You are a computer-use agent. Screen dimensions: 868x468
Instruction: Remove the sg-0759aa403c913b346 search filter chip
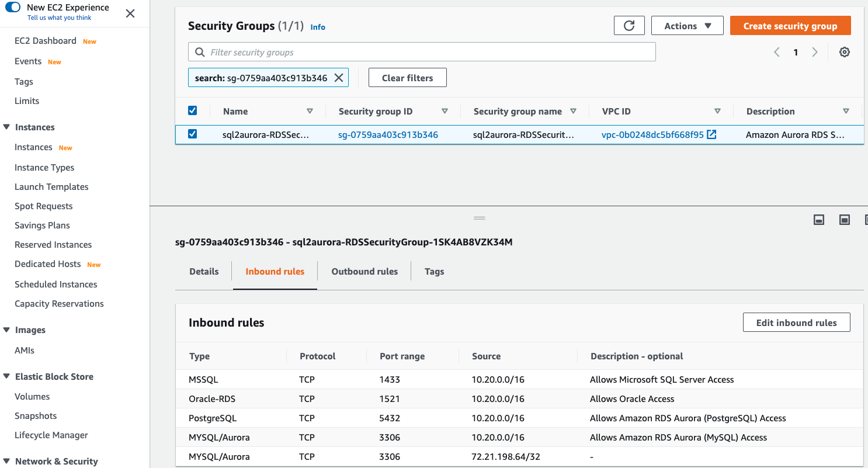(338, 78)
